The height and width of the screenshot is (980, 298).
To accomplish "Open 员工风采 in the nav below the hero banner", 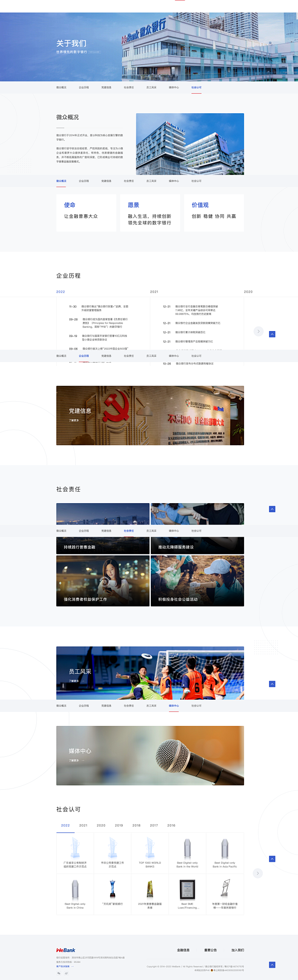I will (x=151, y=87).
